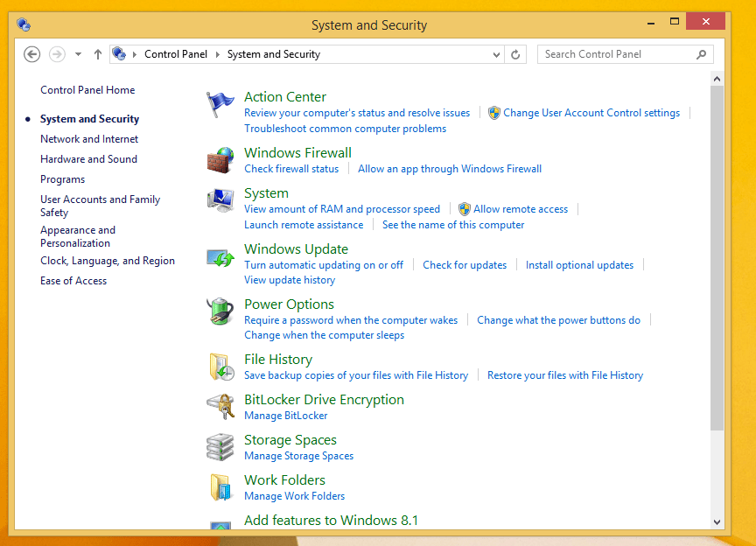This screenshot has width=756, height=546.
Task: Click Troubleshoot common computer problems
Action: (x=346, y=129)
